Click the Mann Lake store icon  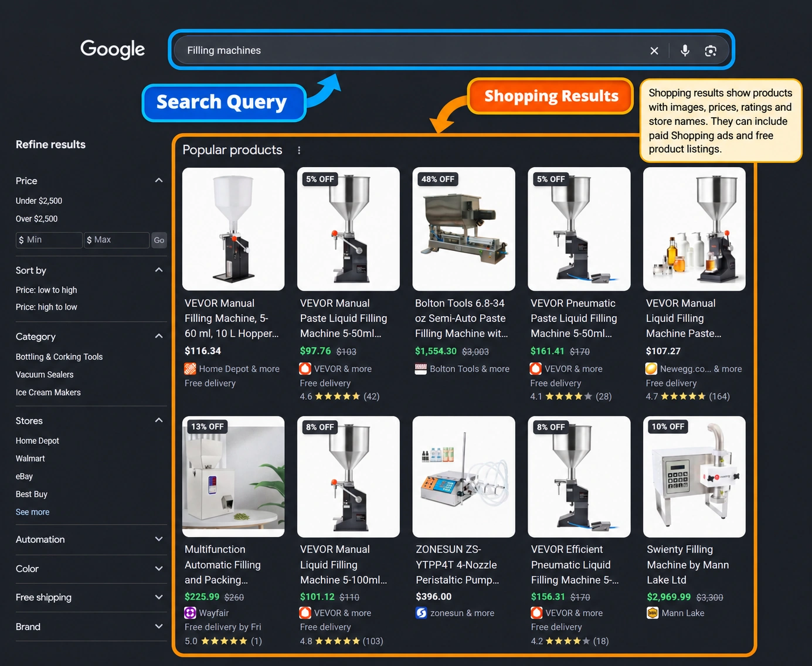tap(653, 613)
